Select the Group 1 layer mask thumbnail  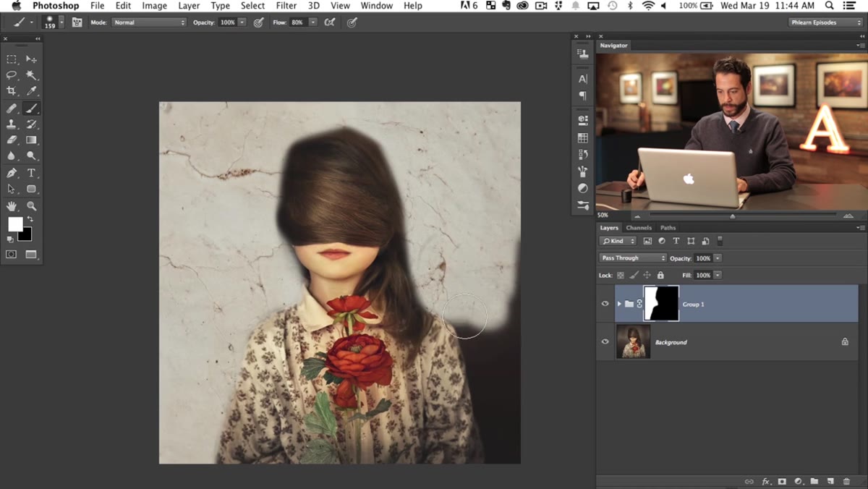point(661,304)
